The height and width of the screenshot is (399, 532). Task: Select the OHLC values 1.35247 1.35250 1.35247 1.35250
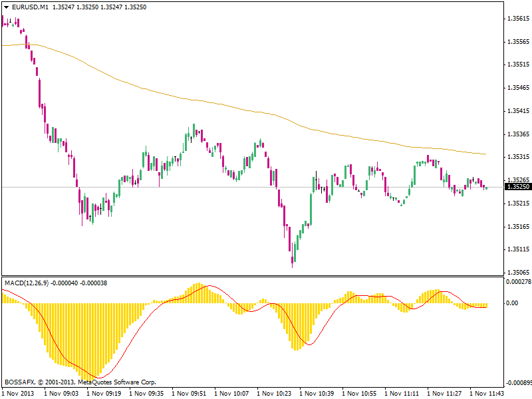[99, 7]
